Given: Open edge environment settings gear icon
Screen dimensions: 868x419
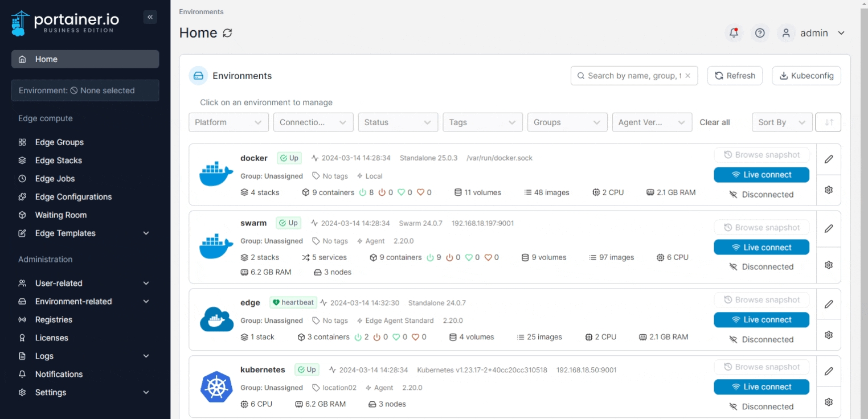Looking at the screenshot, I should point(829,335).
